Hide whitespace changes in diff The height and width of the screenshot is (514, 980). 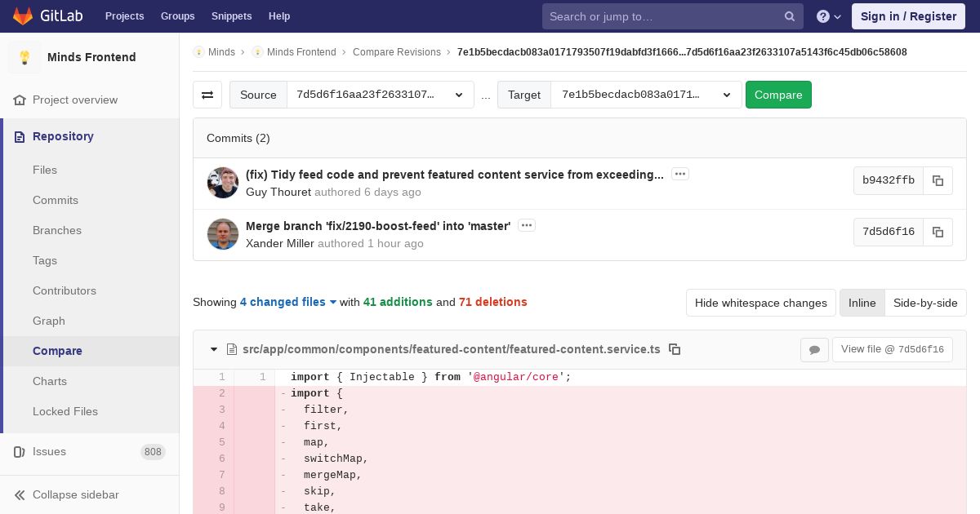click(x=760, y=303)
